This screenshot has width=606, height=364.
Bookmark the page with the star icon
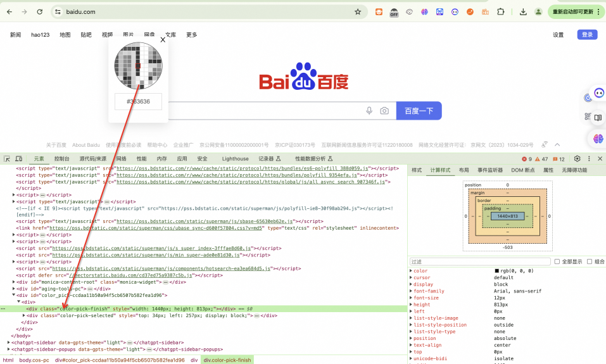[358, 11]
